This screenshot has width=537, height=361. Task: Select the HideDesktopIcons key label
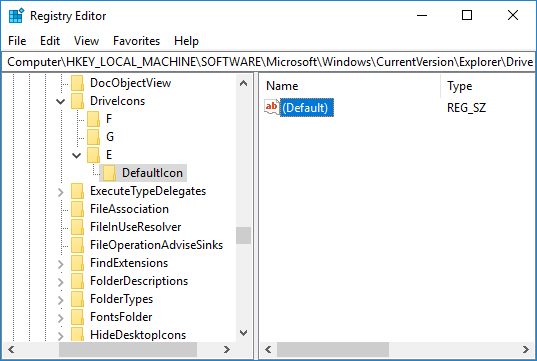(138, 335)
